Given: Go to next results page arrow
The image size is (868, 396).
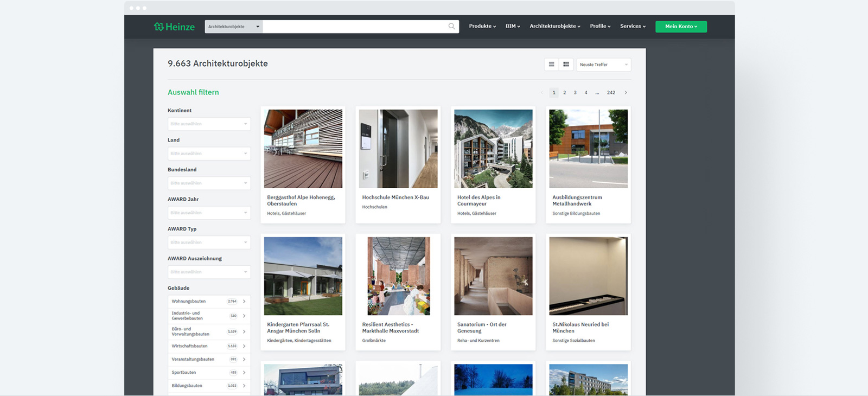Looking at the screenshot, I should 626,93.
